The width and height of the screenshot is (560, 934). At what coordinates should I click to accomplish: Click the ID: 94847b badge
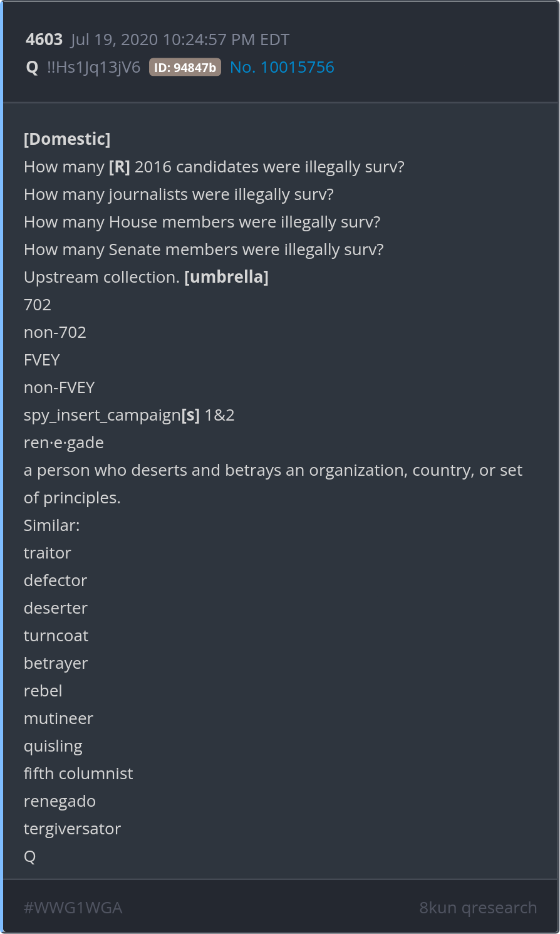(185, 68)
